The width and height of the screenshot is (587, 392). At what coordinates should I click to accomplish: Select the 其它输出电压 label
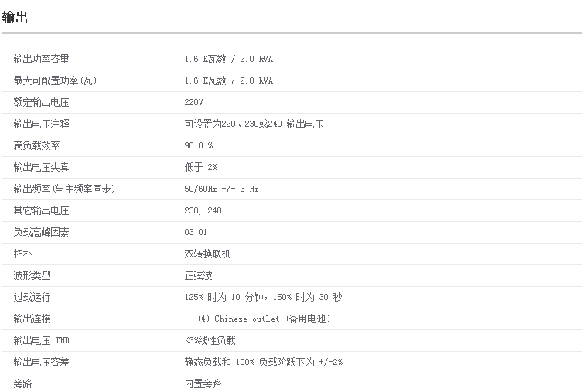coord(41,210)
